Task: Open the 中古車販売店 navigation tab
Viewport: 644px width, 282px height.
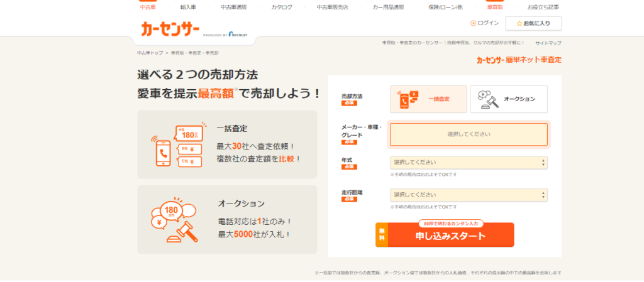Action: pyautogui.click(x=332, y=7)
